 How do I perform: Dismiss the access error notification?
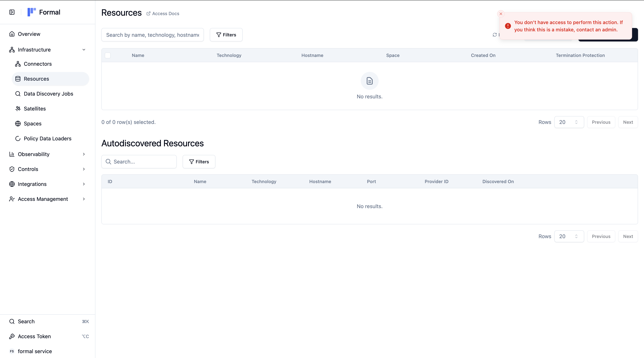pyautogui.click(x=501, y=14)
